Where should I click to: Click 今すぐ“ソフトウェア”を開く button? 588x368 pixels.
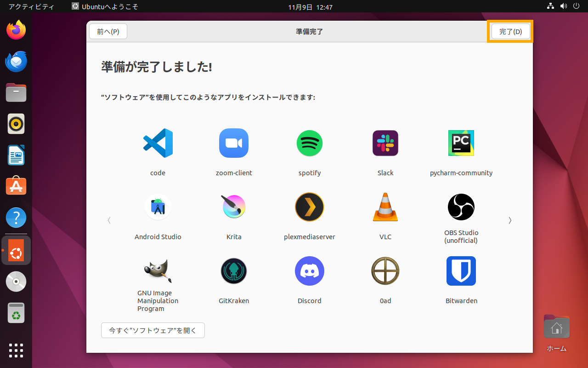pos(153,330)
